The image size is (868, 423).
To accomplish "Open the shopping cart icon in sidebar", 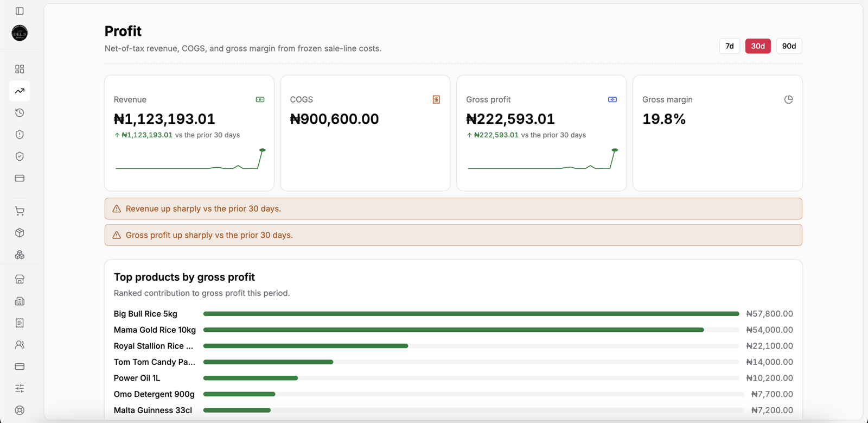I will tap(20, 211).
